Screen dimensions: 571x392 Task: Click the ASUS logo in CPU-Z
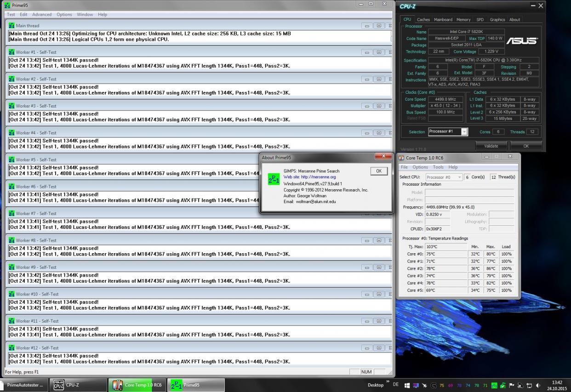[x=522, y=41]
